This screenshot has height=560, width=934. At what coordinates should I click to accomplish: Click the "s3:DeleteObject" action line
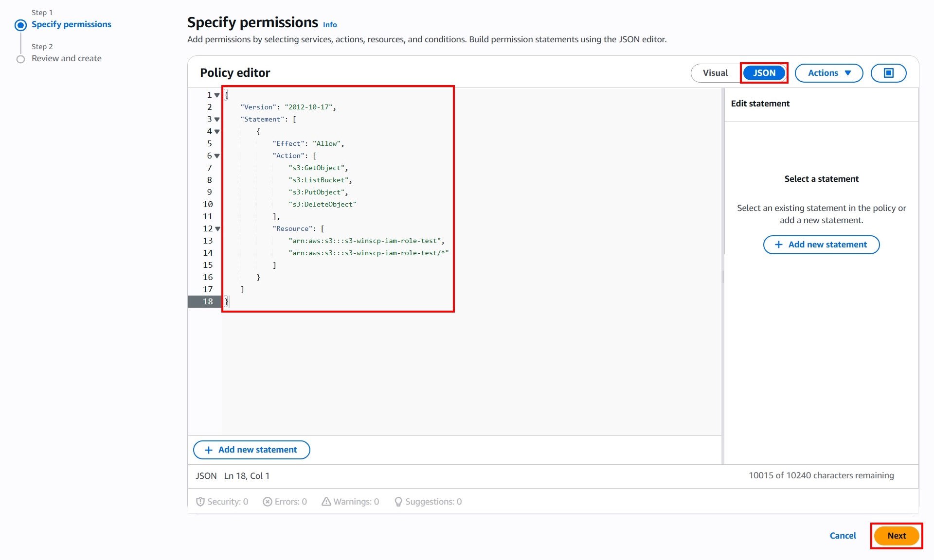[323, 205]
